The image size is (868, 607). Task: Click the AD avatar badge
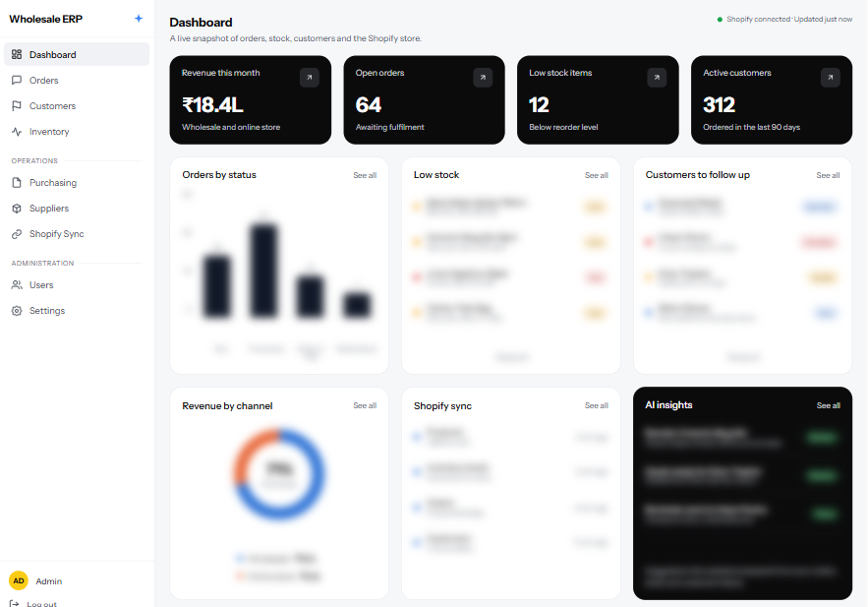[x=19, y=580]
